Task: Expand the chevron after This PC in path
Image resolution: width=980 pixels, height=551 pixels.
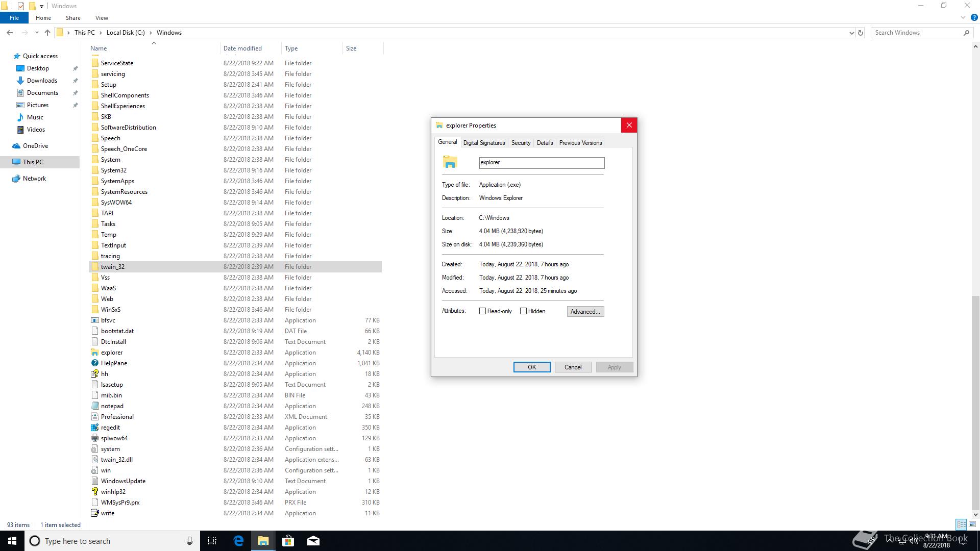Action: (101, 33)
